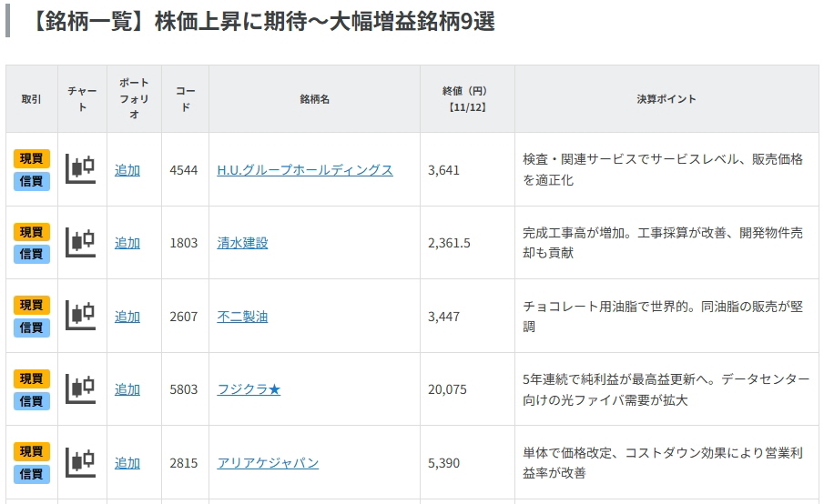Click 5年連続で純利益 comment text
824x504 pixels.
(x=666, y=389)
